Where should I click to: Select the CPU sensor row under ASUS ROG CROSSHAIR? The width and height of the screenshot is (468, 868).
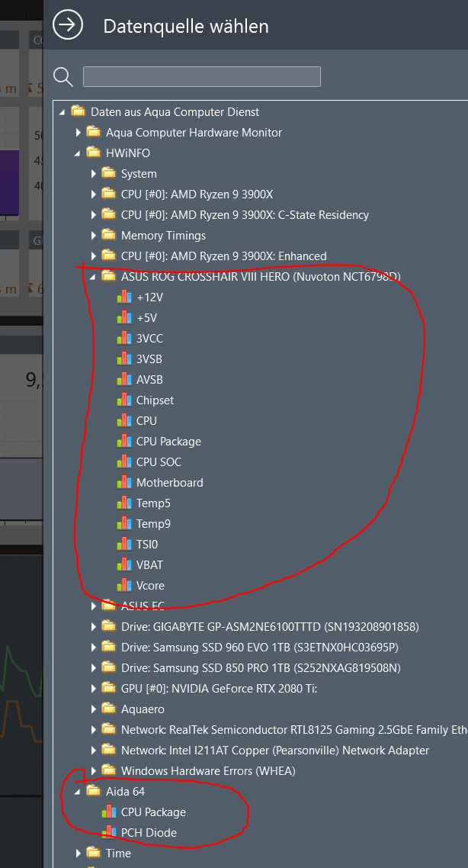146,421
